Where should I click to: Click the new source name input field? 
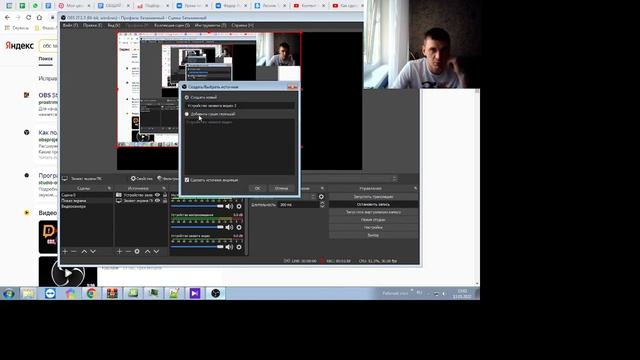pyautogui.click(x=239, y=106)
